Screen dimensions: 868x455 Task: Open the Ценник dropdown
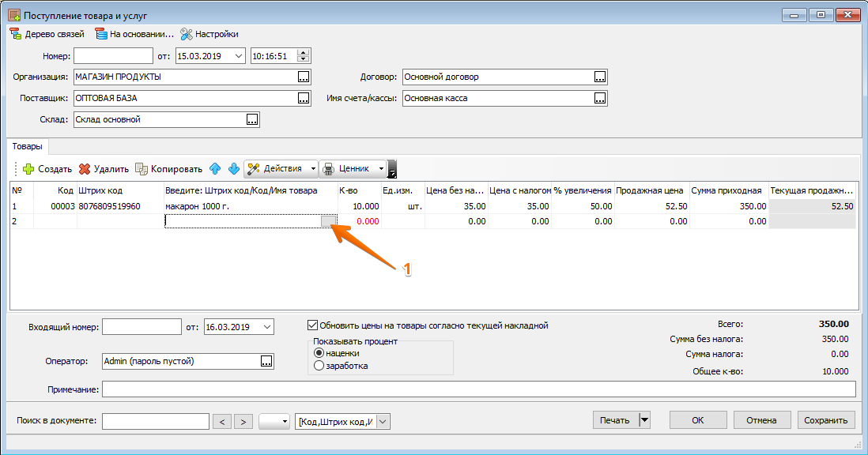(x=381, y=168)
